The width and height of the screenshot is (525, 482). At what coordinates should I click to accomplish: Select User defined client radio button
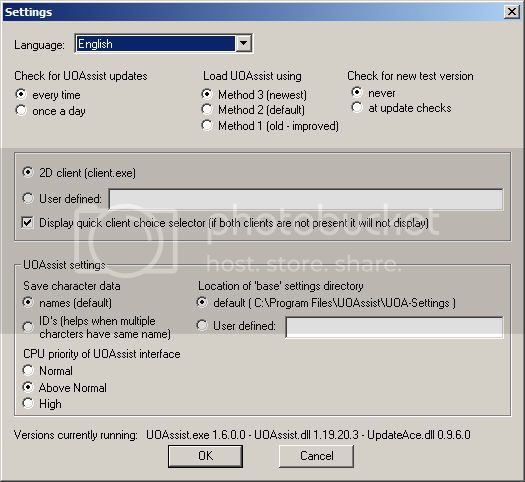tap(28, 198)
